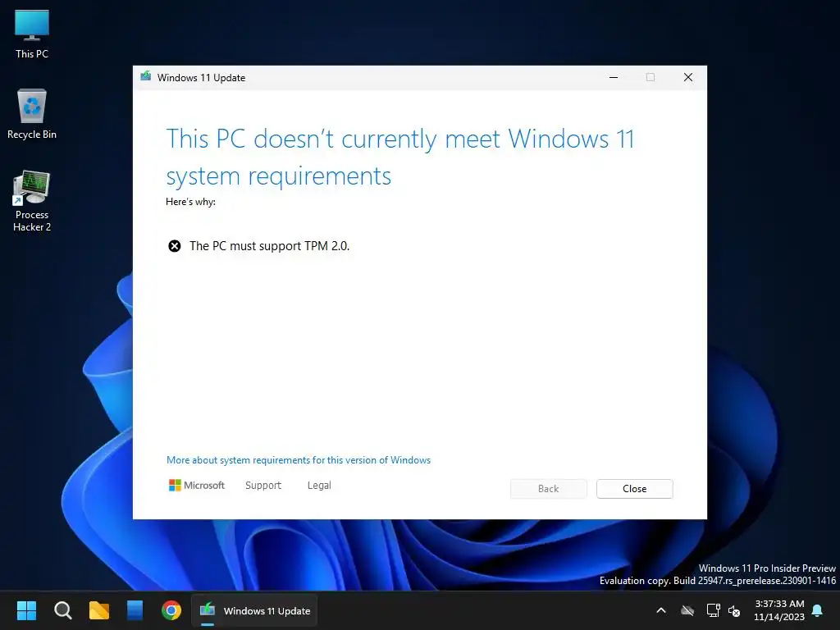
Task: Launch Google Chrome from the taskbar
Action: pos(171,610)
